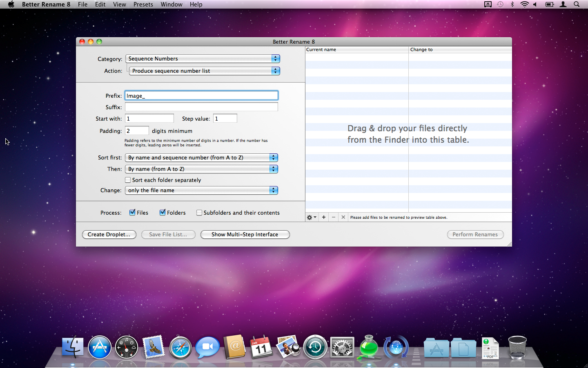588x368 pixels.
Task: Click the Current name column header
Action: click(x=357, y=49)
